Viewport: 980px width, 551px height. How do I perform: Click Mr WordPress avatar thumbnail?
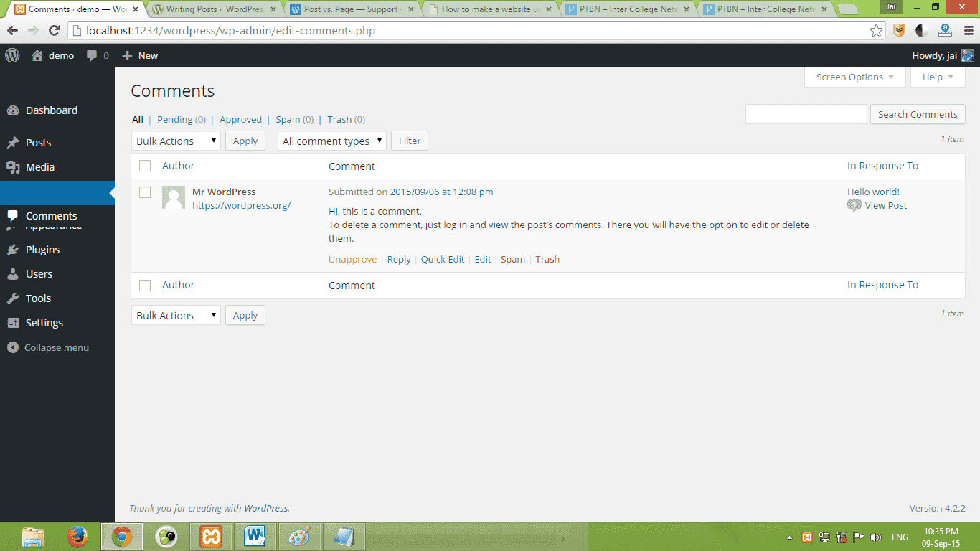coord(174,197)
